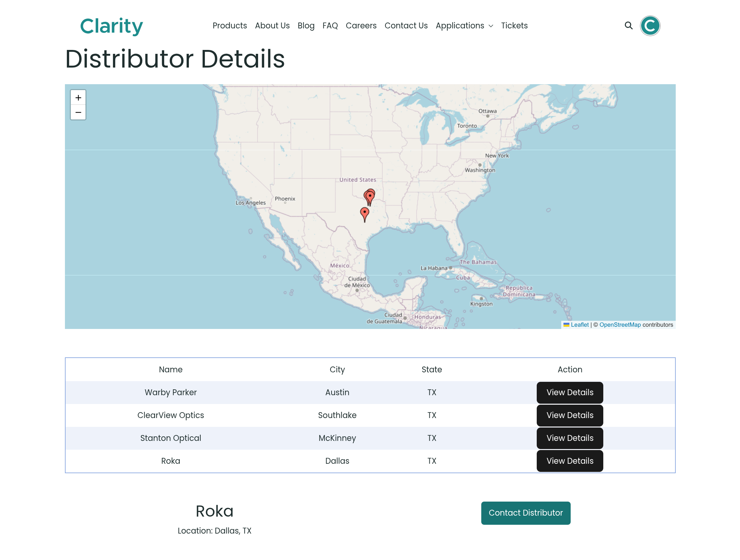Image resolution: width=740 pixels, height=560 pixels.
Task: Click the Distributor Details heading
Action: (x=175, y=58)
